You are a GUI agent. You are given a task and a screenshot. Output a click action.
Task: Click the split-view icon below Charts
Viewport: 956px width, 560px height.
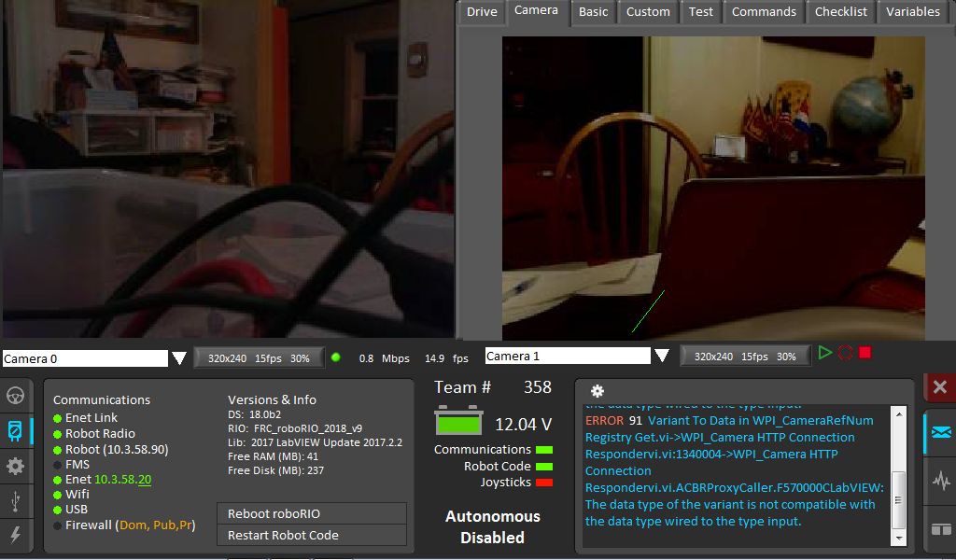coord(940,529)
